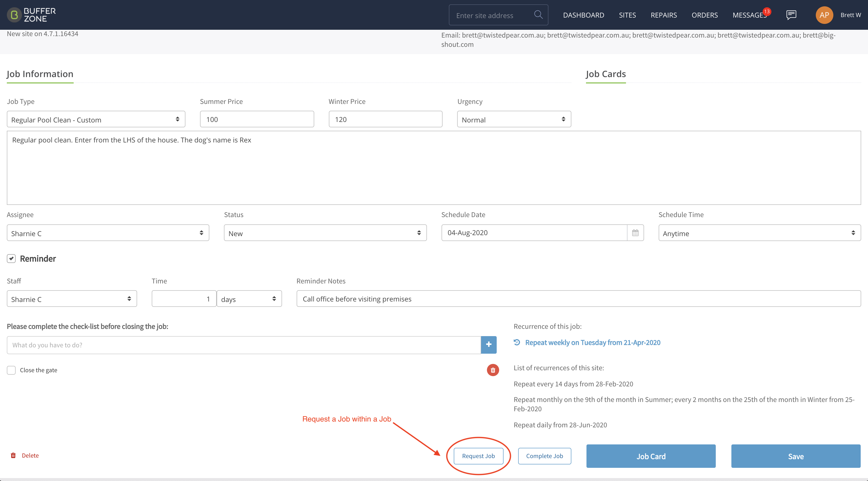This screenshot has height=481, width=868.
Task: Click the search magnifier icon
Action: (538, 14)
